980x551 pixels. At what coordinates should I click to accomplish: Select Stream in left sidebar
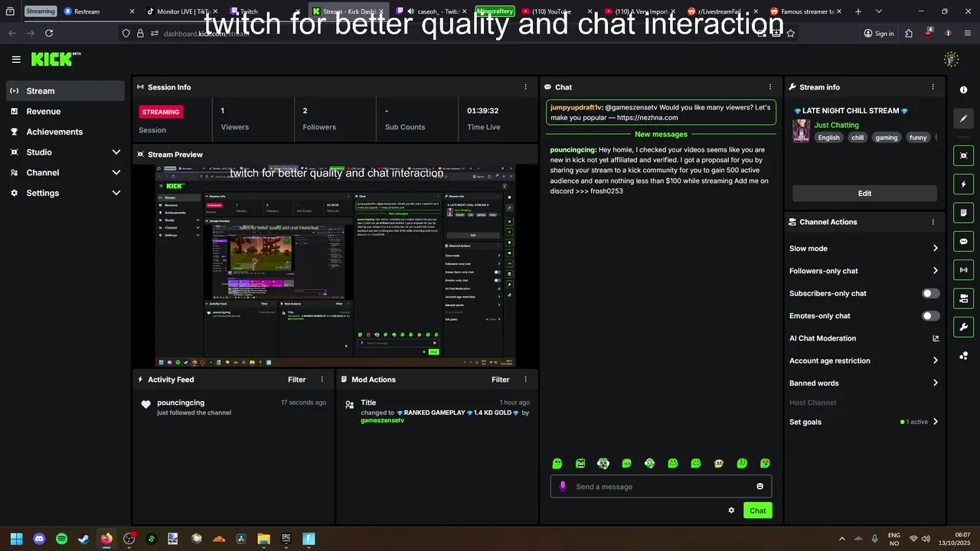coord(66,91)
